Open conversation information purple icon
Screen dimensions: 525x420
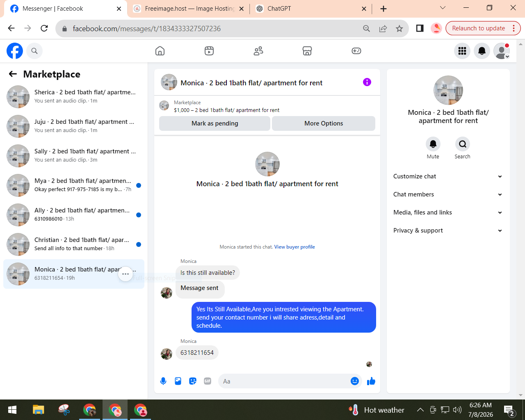coord(367,82)
